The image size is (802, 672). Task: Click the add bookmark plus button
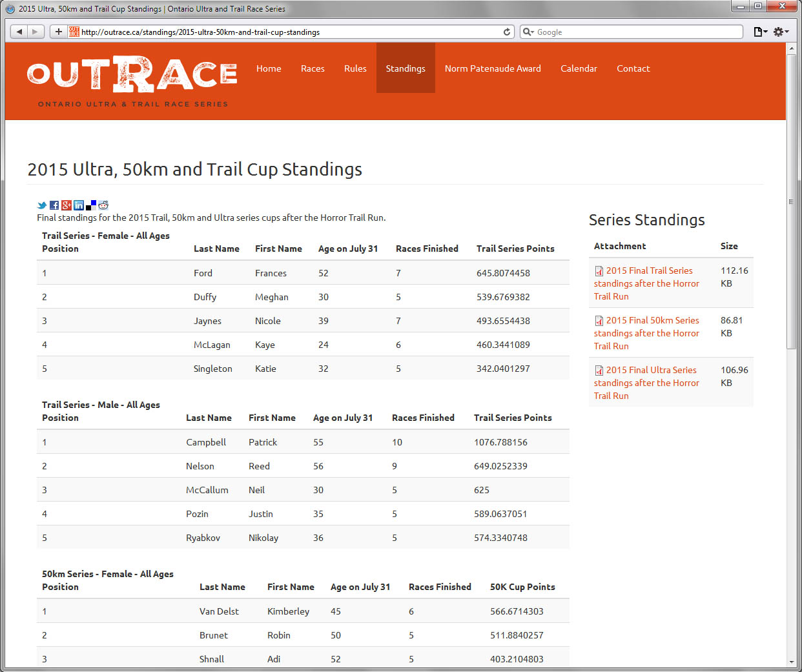(59, 32)
